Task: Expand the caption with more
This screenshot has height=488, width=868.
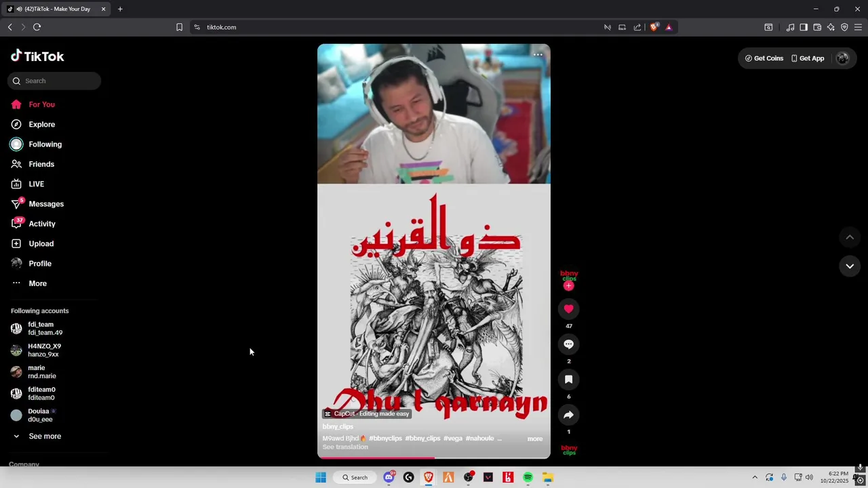Action: pos(535,439)
